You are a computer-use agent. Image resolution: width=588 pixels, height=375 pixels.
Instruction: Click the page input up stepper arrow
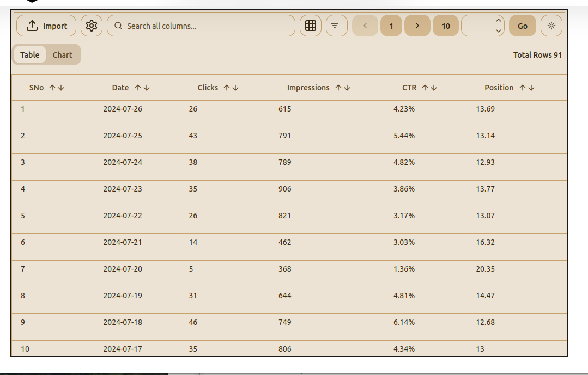tap(499, 20)
